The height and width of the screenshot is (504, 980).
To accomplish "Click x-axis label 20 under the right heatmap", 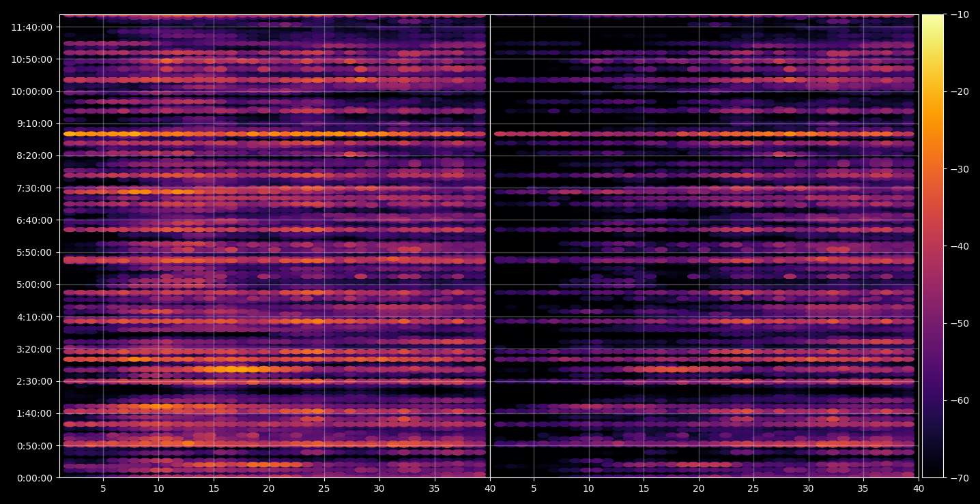I will tap(698, 489).
